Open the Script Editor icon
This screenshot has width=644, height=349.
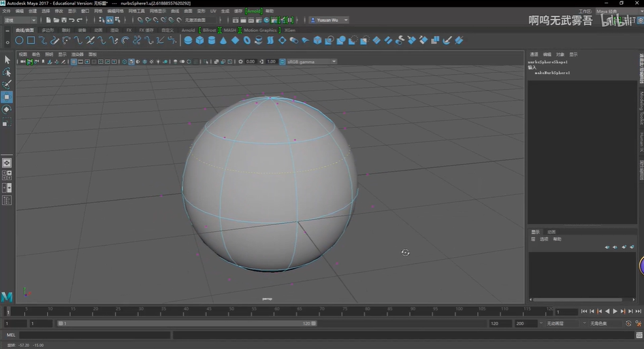(x=639, y=335)
